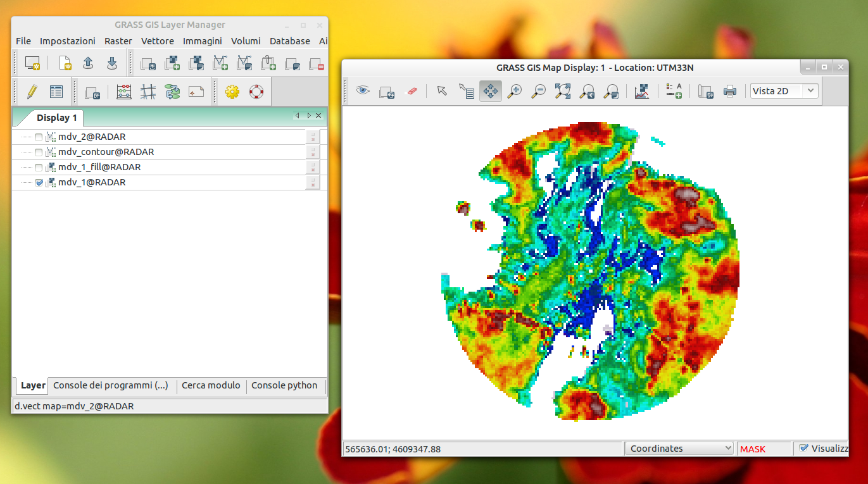
Task: Switch to the Cerca modulo tab
Action: point(211,385)
